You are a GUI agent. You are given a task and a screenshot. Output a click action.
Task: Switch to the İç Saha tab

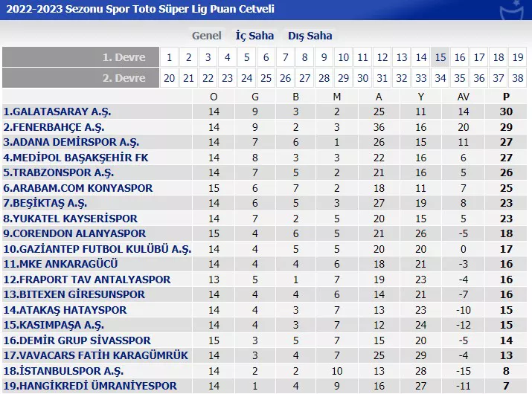(254, 36)
